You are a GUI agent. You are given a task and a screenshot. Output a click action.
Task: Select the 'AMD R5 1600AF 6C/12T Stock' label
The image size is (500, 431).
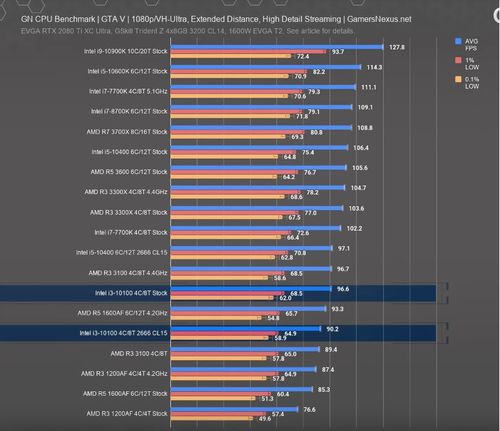pos(125,394)
